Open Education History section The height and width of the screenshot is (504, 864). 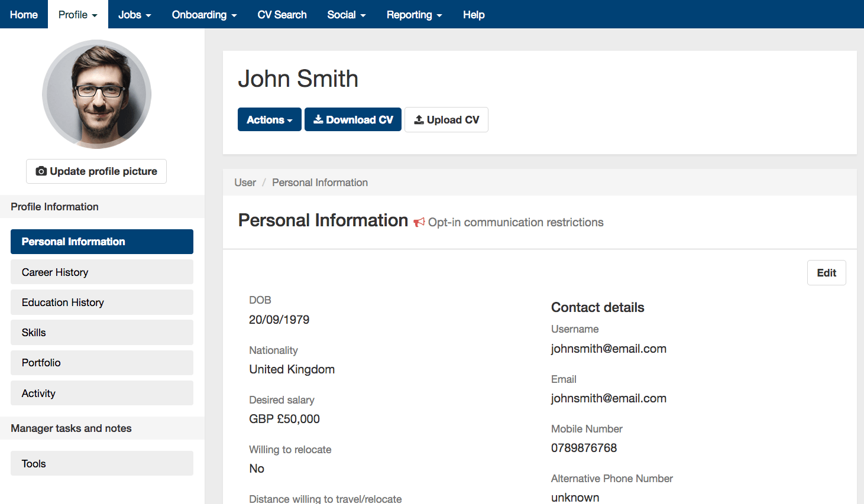[102, 302]
